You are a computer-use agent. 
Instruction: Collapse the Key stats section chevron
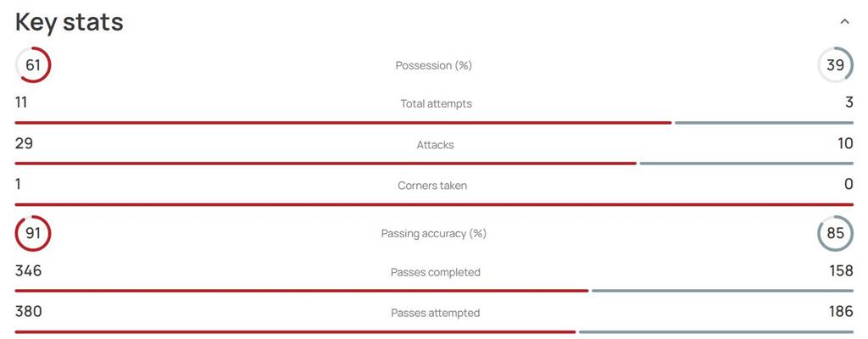coord(844,22)
